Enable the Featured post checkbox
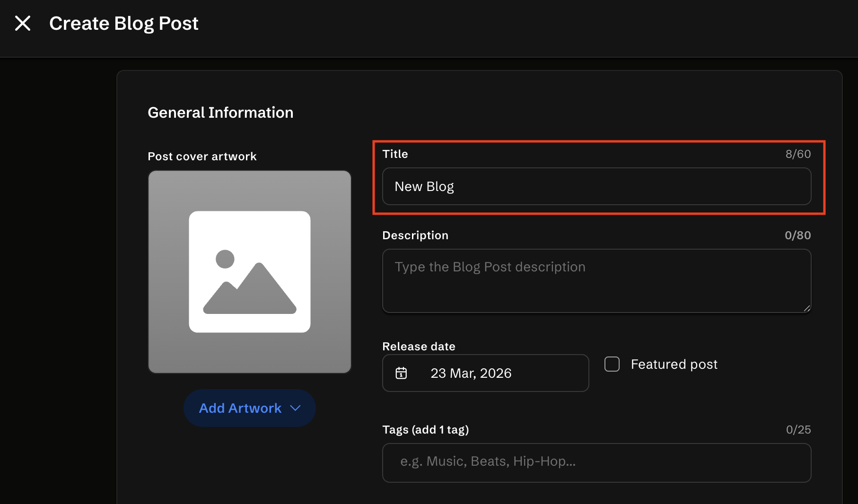This screenshot has width=858, height=504. click(x=612, y=364)
